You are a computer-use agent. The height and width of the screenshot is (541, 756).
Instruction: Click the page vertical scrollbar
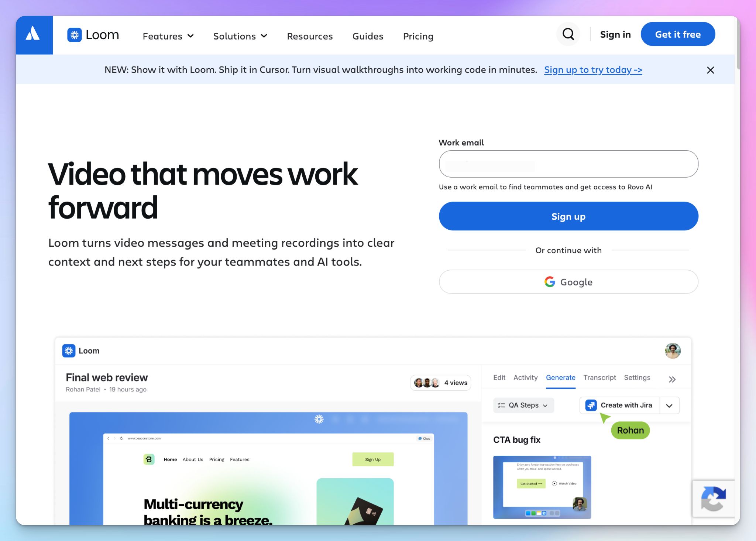[738, 44]
